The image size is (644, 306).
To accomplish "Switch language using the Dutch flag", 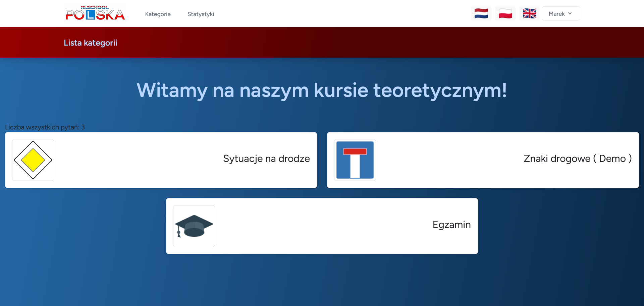I will click(481, 13).
